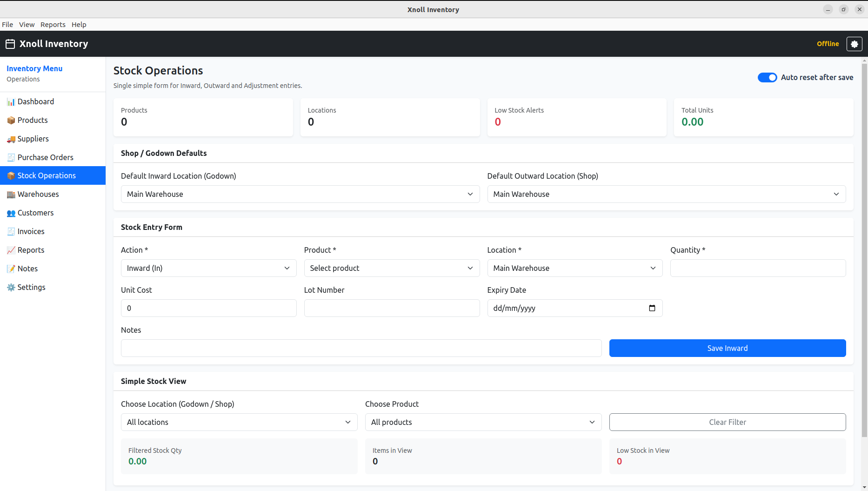The height and width of the screenshot is (491, 868).
Task: Click the Warehouses building icon
Action: (x=11, y=195)
